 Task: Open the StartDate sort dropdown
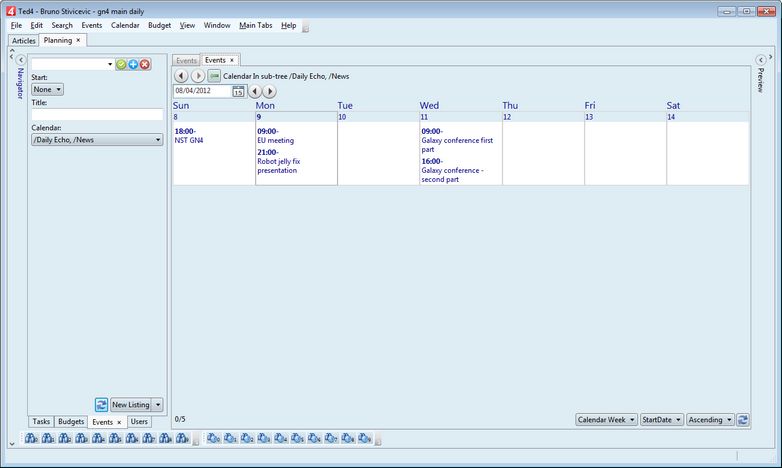coord(662,420)
